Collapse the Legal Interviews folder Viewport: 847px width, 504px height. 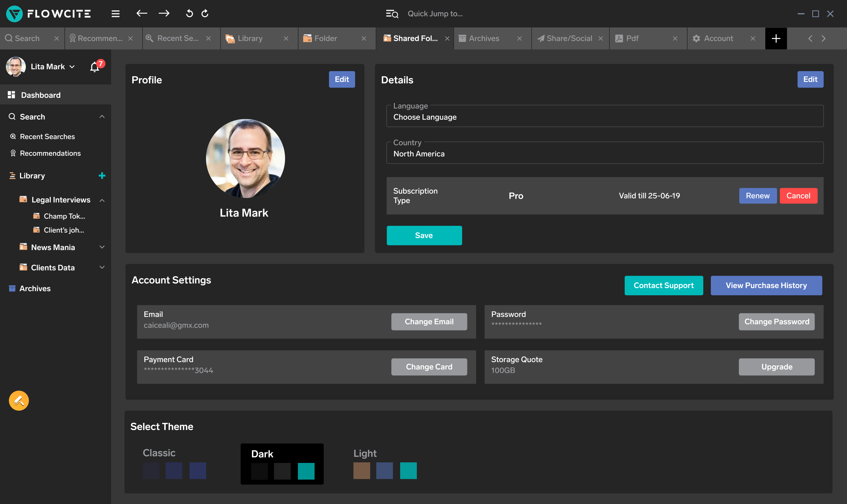(x=102, y=200)
